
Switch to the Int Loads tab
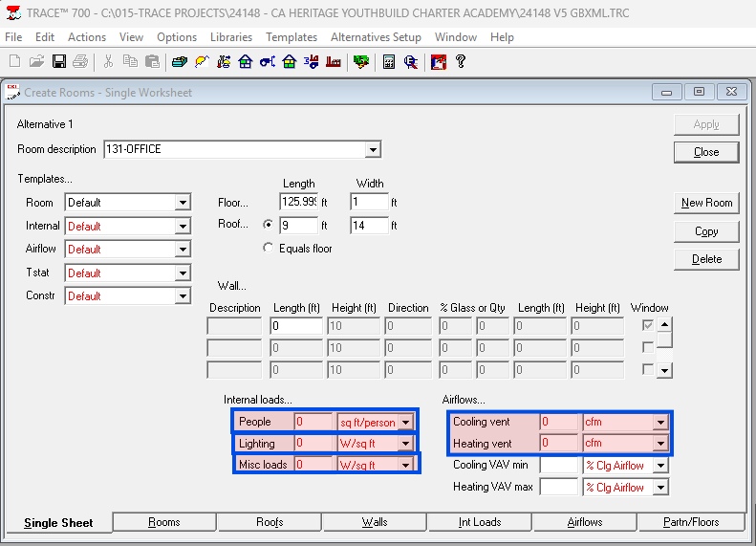point(479,522)
